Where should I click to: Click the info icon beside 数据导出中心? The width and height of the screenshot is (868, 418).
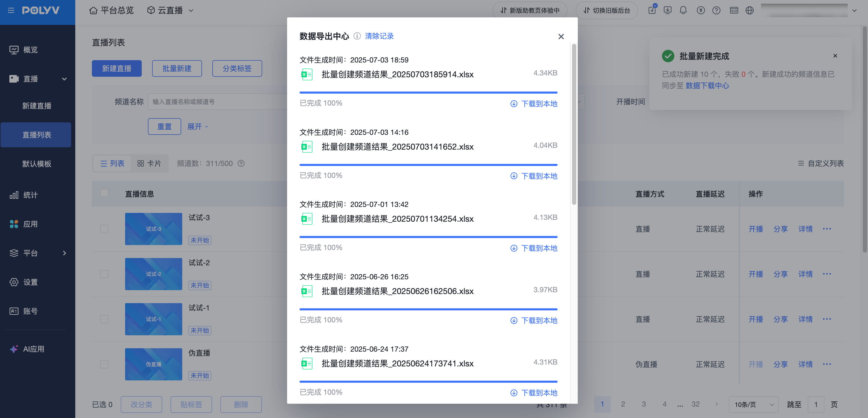(x=357, y=36)
